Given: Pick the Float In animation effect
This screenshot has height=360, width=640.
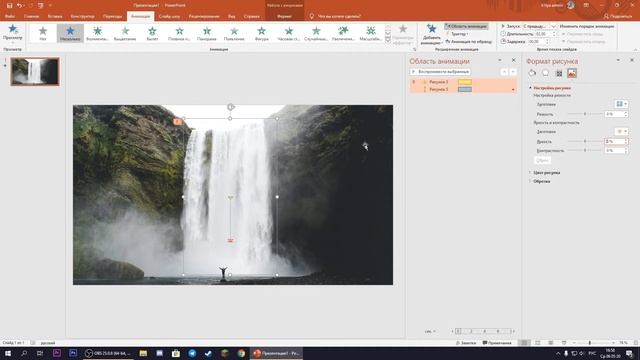Looking at the screenshot, I should tap(180, 33).
